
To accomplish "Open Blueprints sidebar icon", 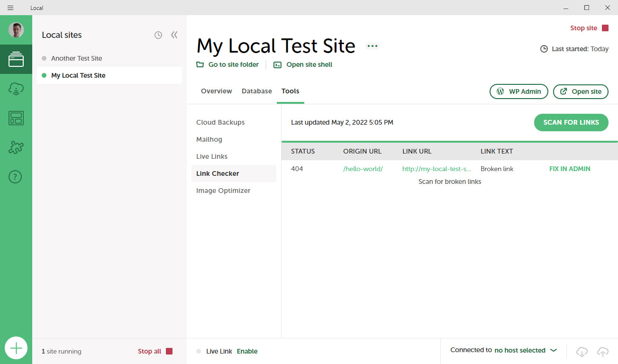I will [16, 118].
